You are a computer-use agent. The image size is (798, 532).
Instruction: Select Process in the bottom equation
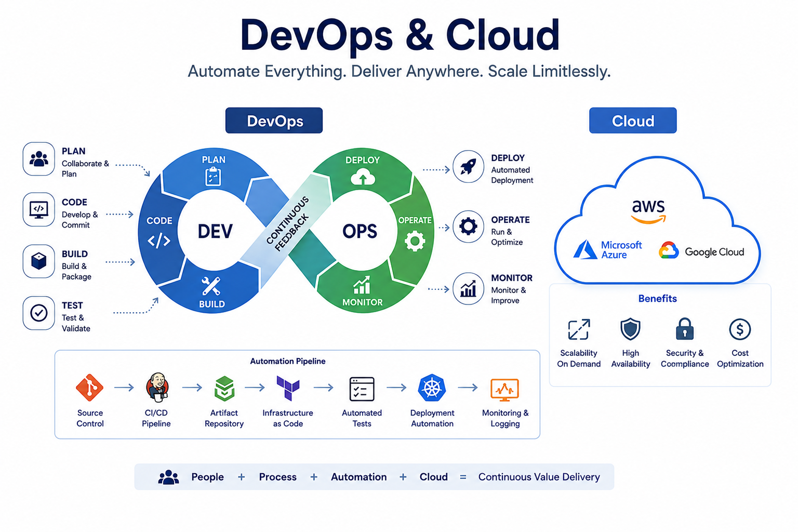278,477
